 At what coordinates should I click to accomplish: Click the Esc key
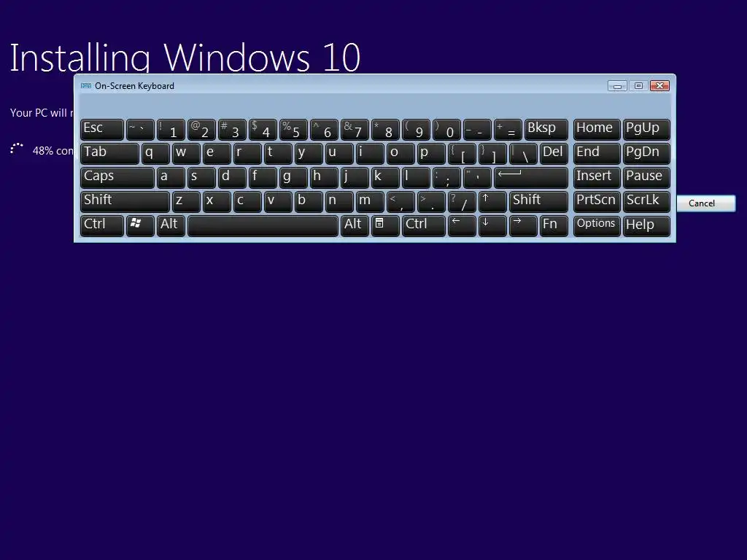[102, 130]
